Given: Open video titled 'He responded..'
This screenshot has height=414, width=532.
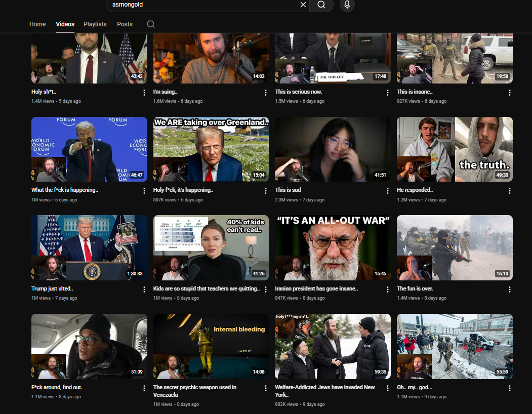Looking at the screenshot, I should 415,190.
